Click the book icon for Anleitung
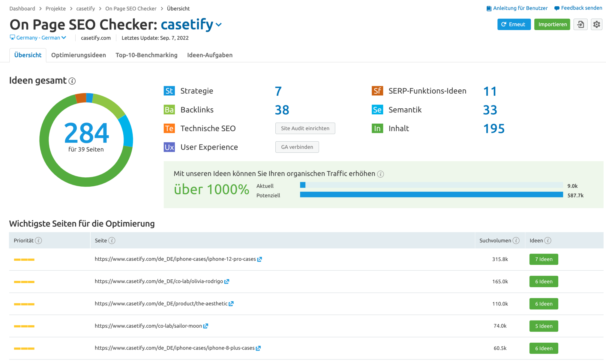Viewport: 606px width, 364px height. pyautogui.click(x=489, y=8)
